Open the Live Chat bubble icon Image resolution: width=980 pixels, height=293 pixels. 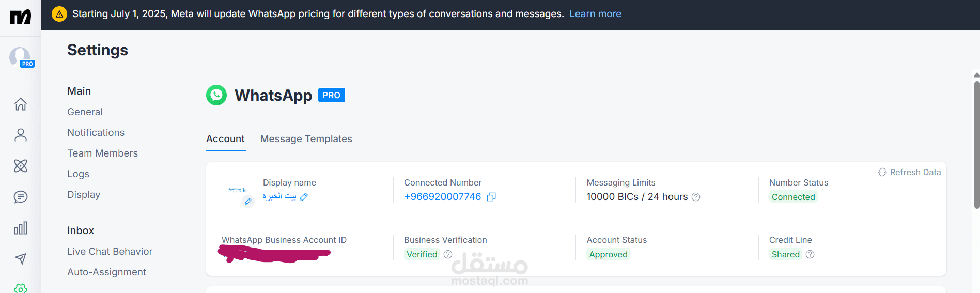coord(21,197)
